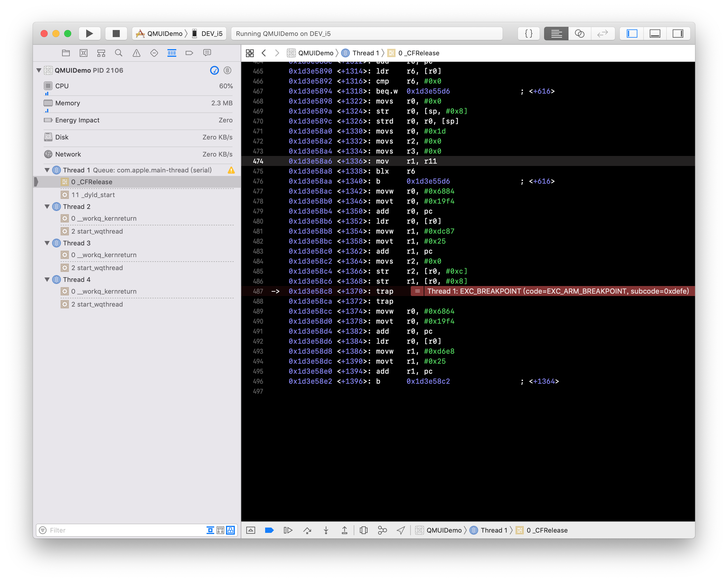Click the Step Out button
728x582 pixels.
[344, 530]
